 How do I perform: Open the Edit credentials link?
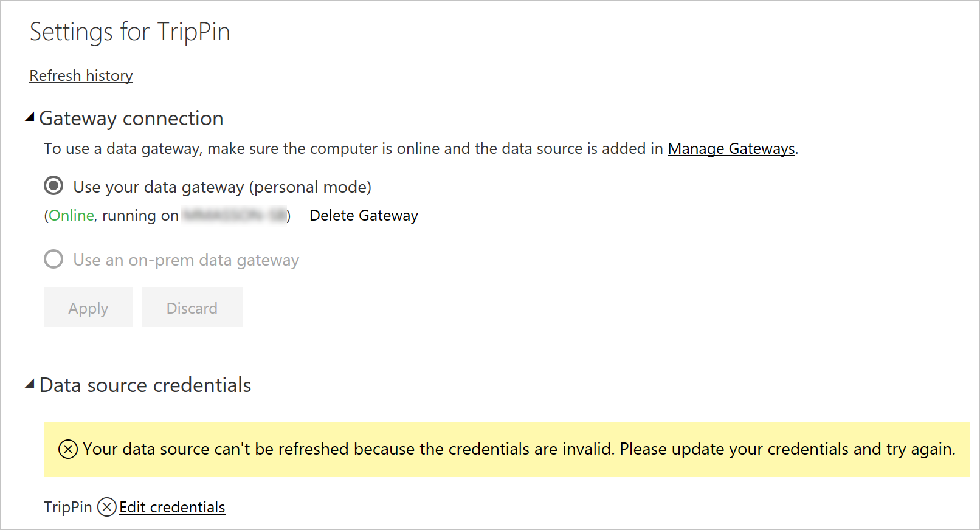pos(172,507)
